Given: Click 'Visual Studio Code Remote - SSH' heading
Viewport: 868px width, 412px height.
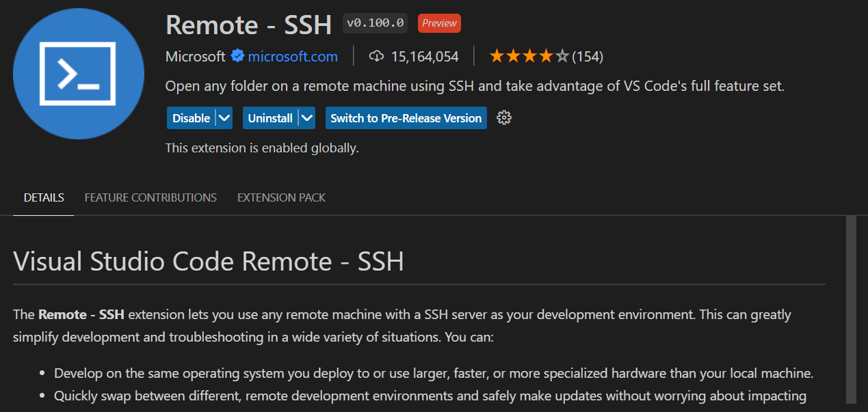Looking at the screenshot, I should [x=209, y=261].
